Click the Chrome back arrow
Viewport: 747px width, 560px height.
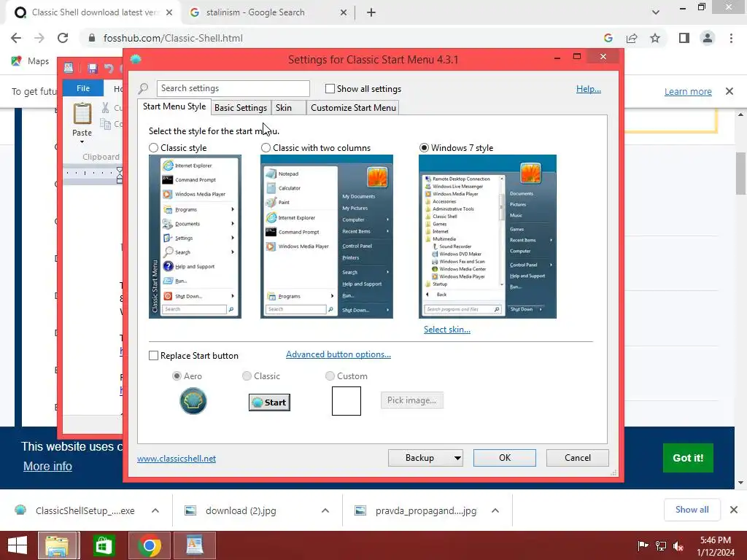pyautogui.click(x=16, y=38)
